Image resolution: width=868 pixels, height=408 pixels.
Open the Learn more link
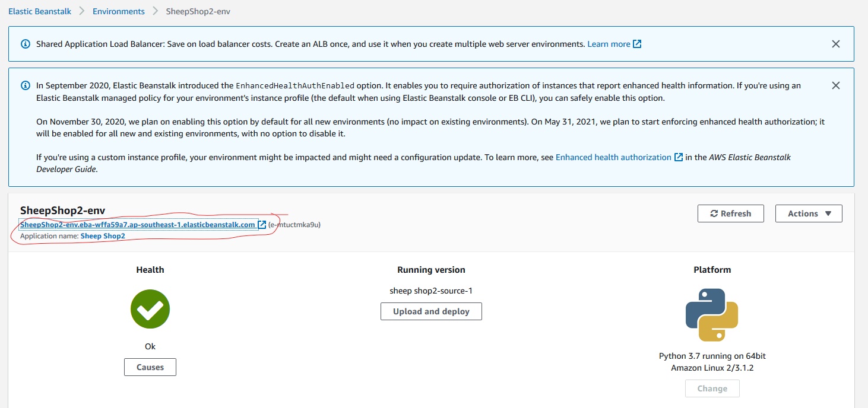click(x=608, y=44)
